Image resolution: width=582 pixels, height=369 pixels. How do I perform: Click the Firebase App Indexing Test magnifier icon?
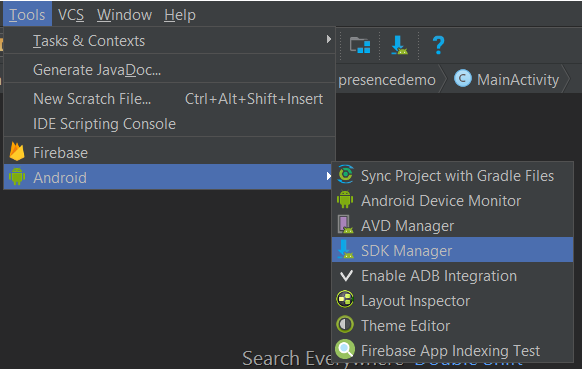345,349
